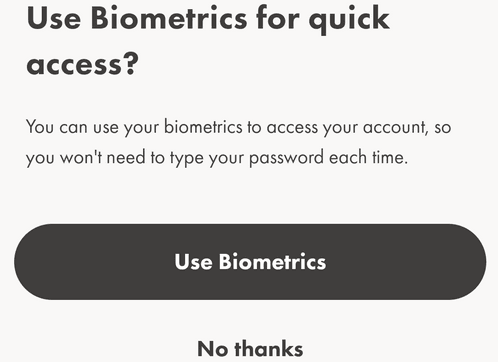Decline with the No thanks link
The image size is (498, 362).
(250, 349)
